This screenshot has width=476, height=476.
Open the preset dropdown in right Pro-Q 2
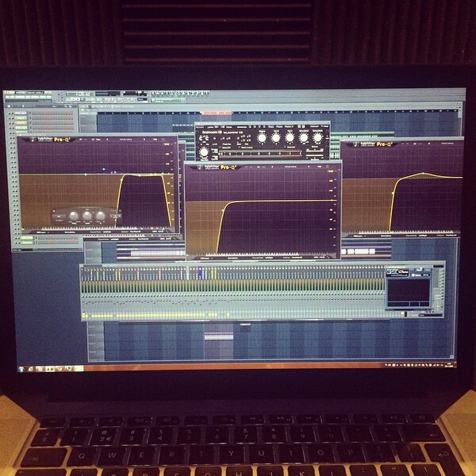click(x=448, y=143)
